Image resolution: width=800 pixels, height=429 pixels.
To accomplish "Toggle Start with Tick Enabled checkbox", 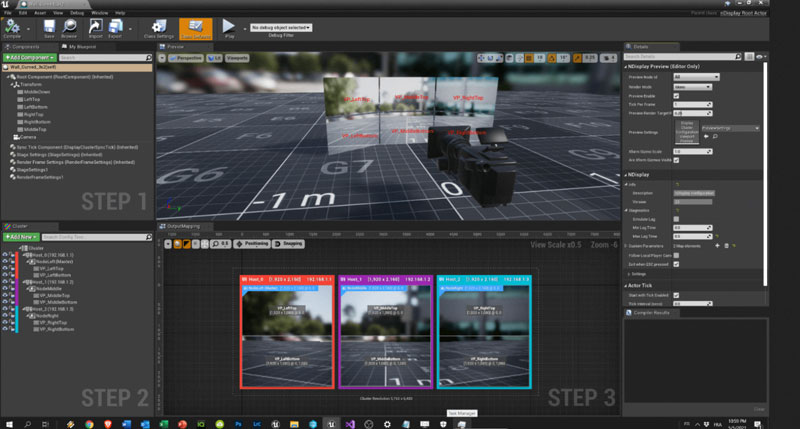I will 677,295.
